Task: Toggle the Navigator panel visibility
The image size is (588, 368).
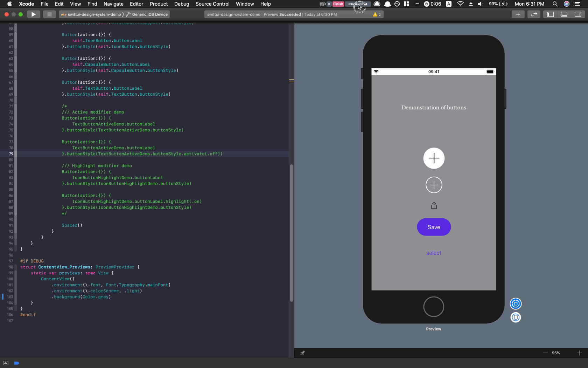Action: [x=550, y=14]
